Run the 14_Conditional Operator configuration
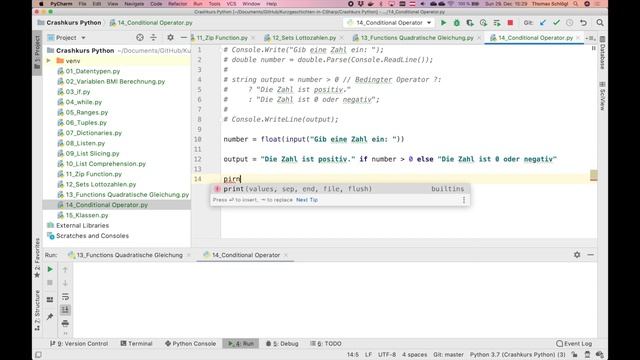This screenshot has height=360, width=640. (x=443, y=23)
